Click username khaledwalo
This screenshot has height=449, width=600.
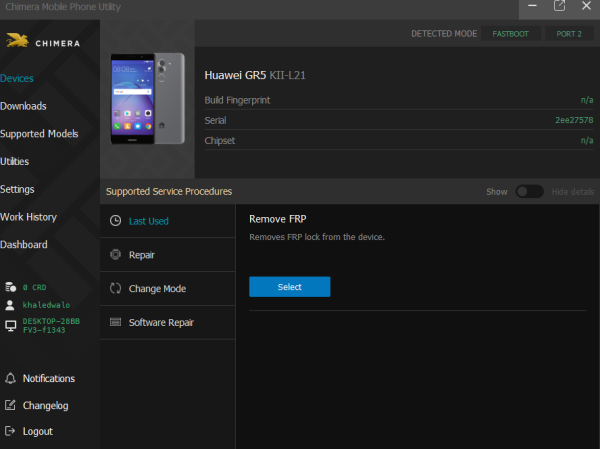pos(46,305)
